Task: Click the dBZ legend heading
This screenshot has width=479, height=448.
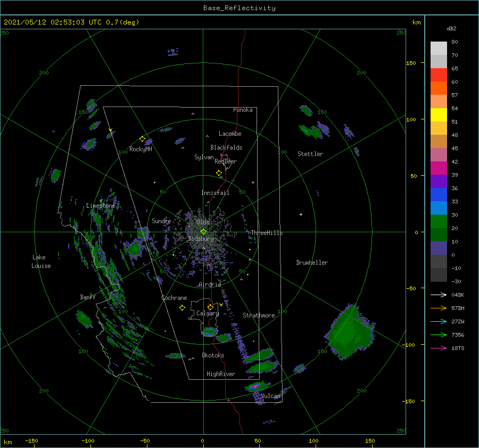Action: tap(451, 29)
